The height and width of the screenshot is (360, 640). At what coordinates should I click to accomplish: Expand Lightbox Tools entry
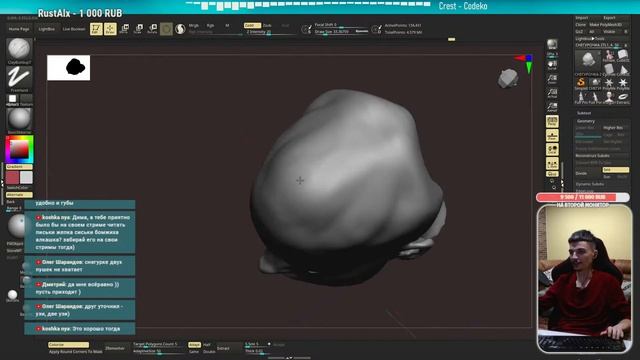pyautogui.click(x=590, y=38)
